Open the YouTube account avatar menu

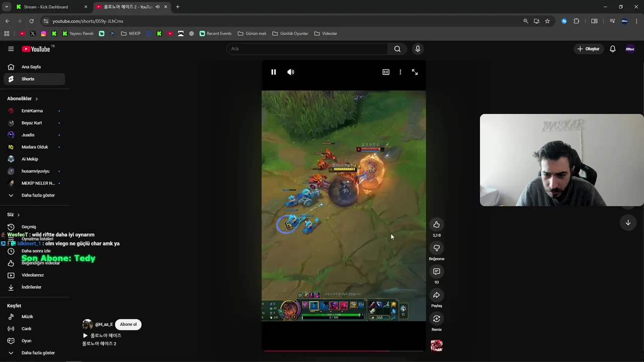[x=630, y=49]
